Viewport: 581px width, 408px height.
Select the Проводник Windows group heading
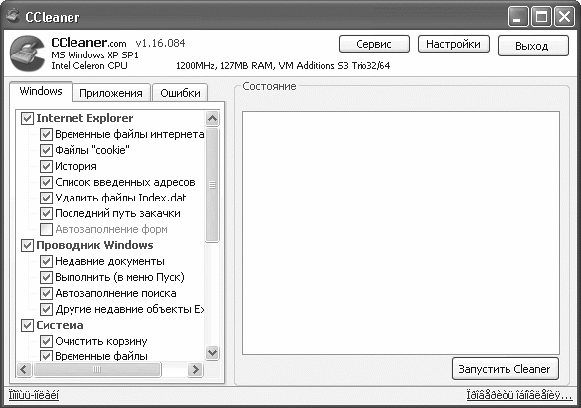click(x=95, y=245)
